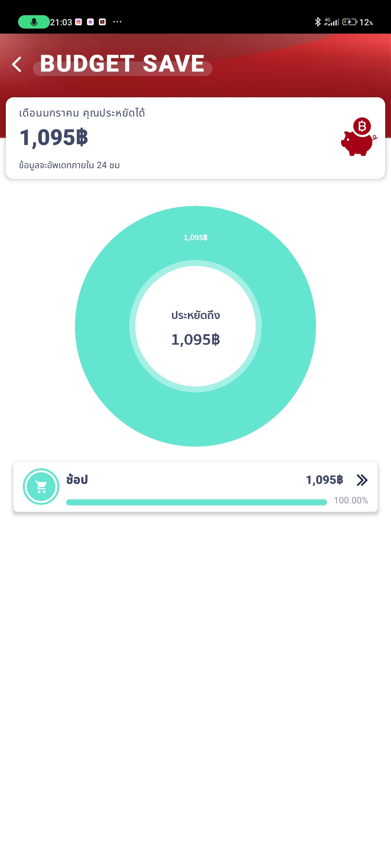Tap the three-dot notification overflow icon
This screenshot has height=868, width=391.
coord(117,22)
